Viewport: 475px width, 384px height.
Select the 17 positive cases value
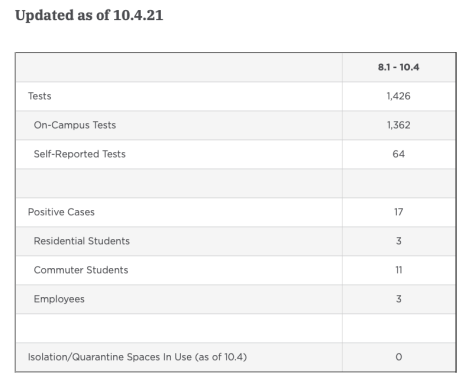pos(399,212)
